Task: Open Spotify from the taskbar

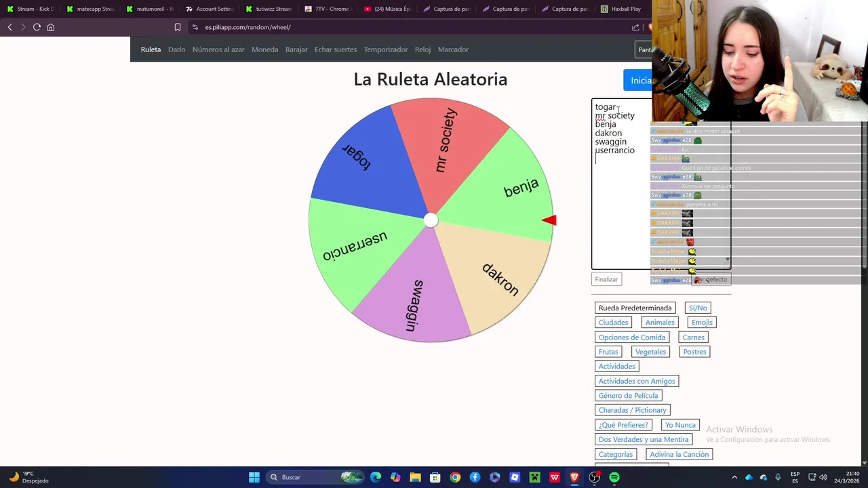Action: (x=614, y=477)
